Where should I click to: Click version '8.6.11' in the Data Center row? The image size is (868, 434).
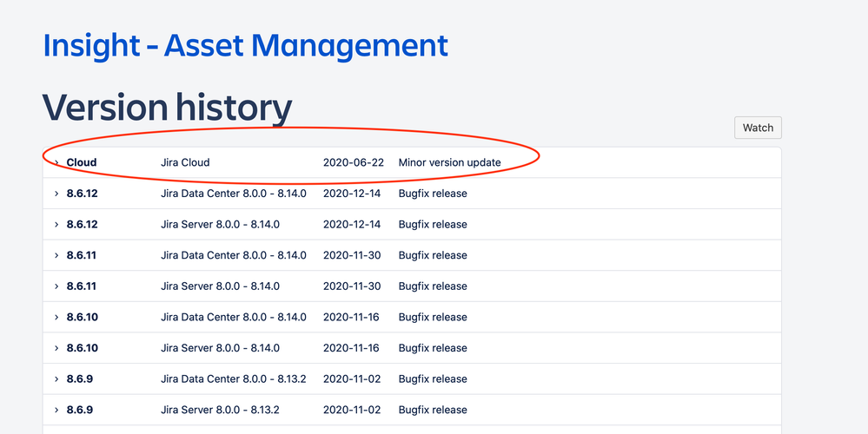point(82,255)
